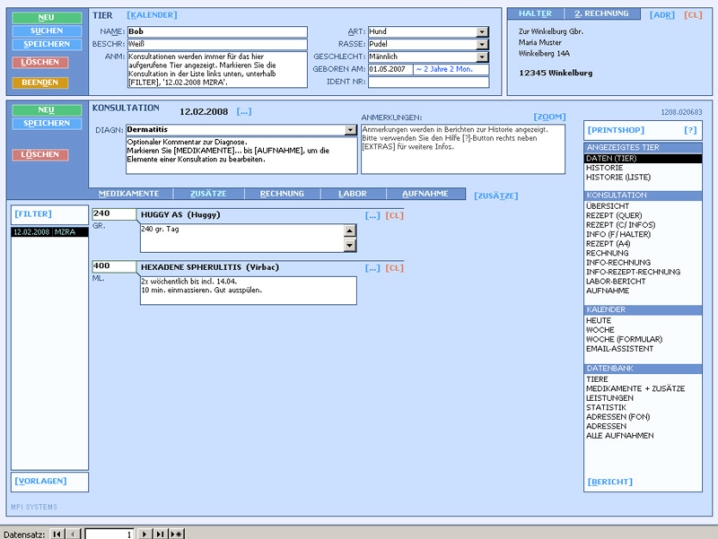Go to first record in navigation bar

[58, 534]
